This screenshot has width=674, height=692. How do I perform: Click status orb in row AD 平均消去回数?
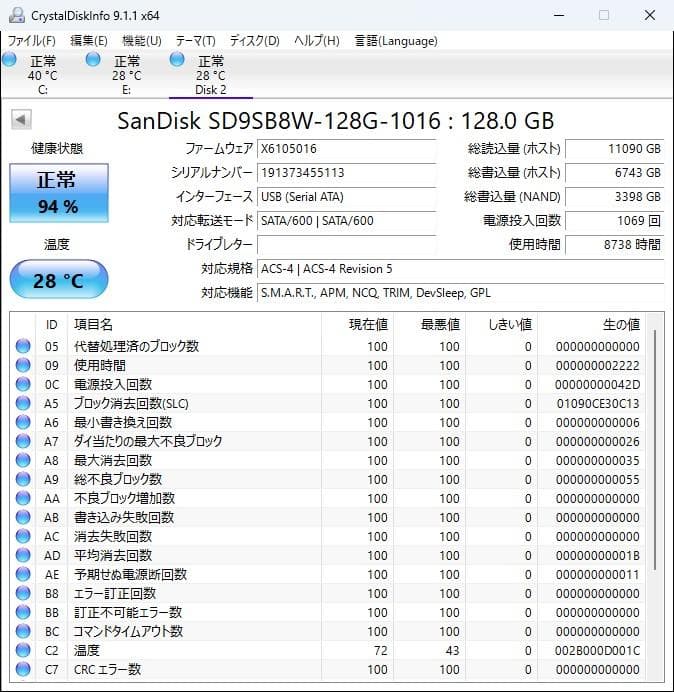(x=23, y=555)
